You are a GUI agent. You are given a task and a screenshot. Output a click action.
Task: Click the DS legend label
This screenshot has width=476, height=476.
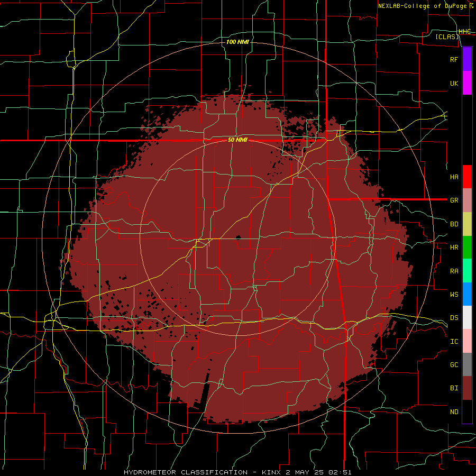(454, 318)
